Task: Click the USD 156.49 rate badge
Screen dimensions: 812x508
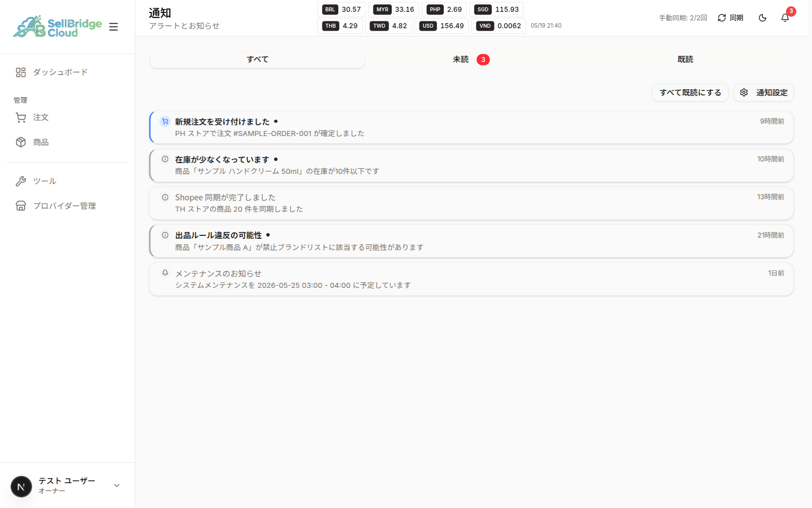Action: [442, 26]
